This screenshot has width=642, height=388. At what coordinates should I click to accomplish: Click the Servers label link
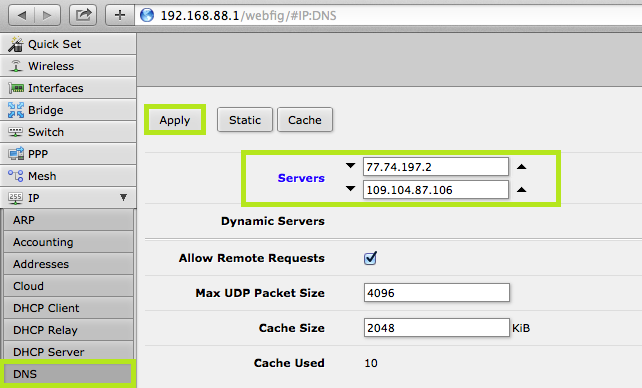(x=301, y=178)
